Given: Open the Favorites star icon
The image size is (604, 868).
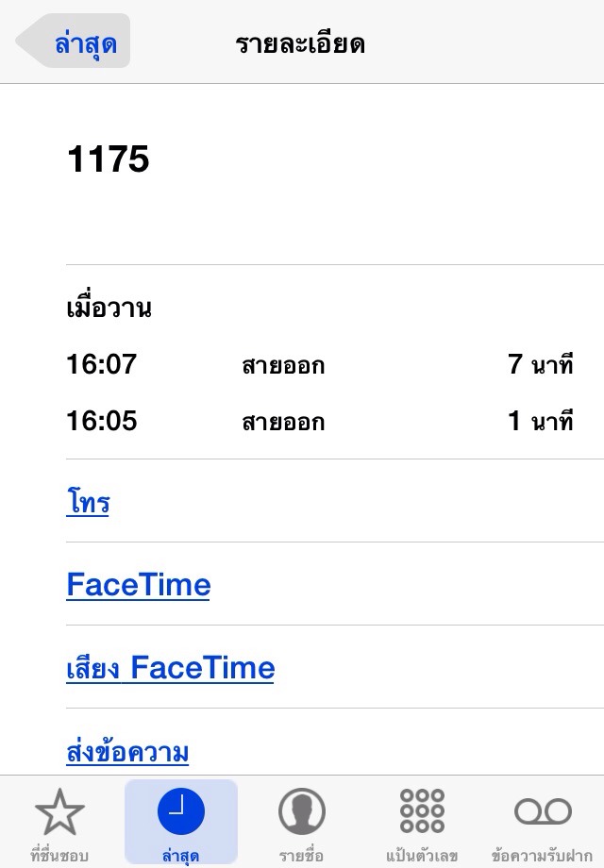Looking at the screenshot, I should [59, 811].
